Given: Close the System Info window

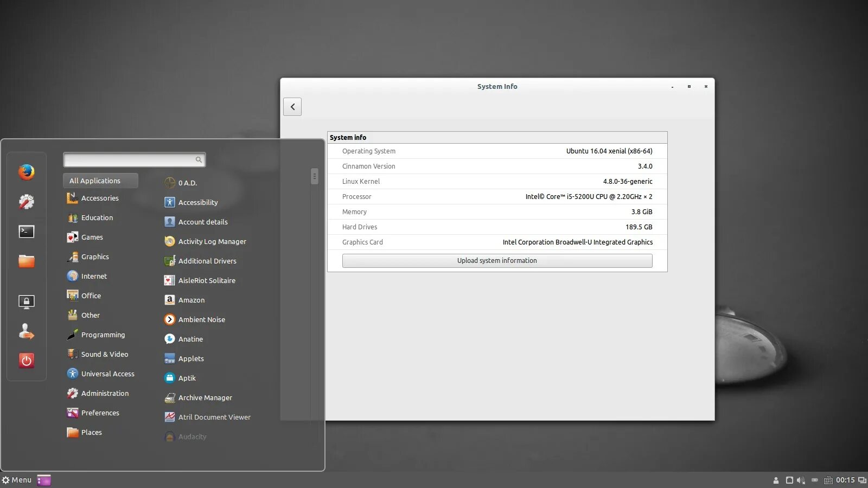Looking at the screenshot, I should (x=706, y=87).
